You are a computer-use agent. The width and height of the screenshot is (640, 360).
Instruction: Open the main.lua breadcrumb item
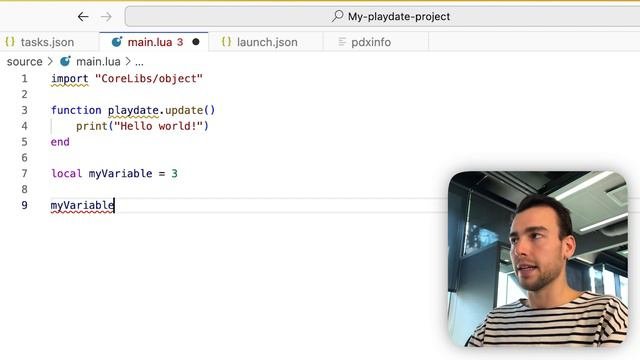(98, 62)
